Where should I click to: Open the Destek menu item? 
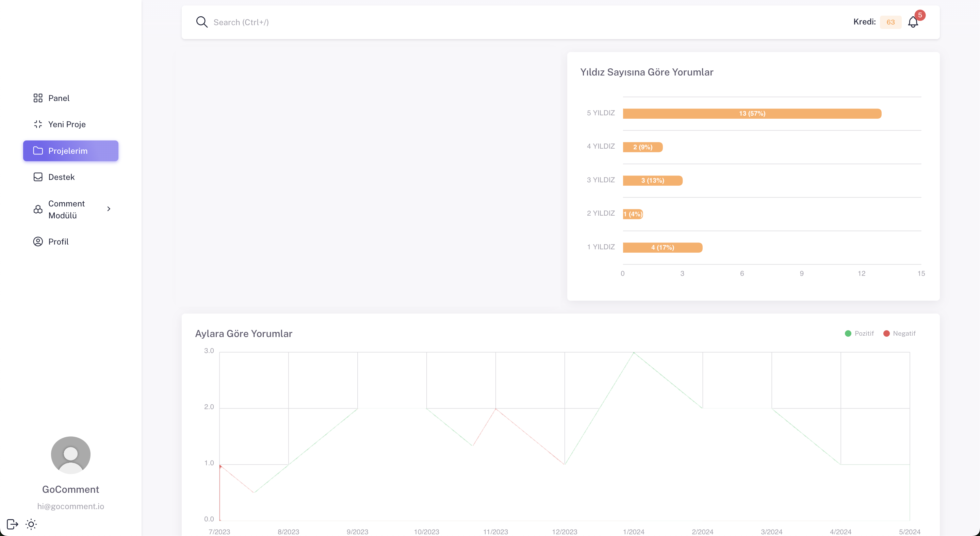[x=71, y=177]
